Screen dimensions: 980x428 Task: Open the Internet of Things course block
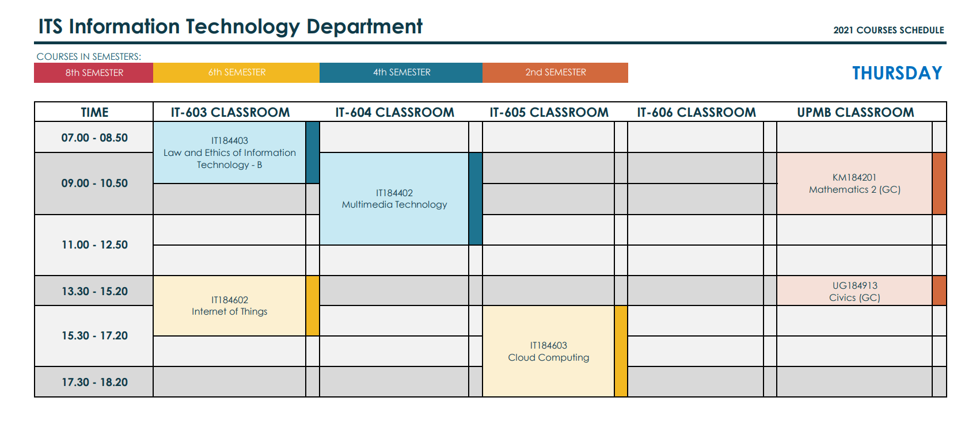(x=229, y=305)
